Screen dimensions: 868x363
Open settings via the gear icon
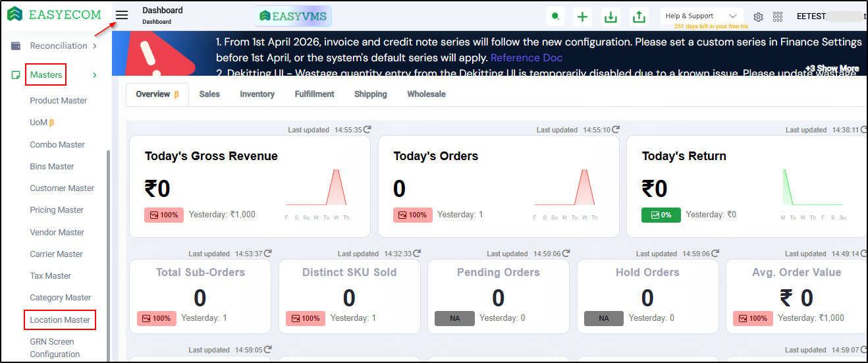click(758, 17)
